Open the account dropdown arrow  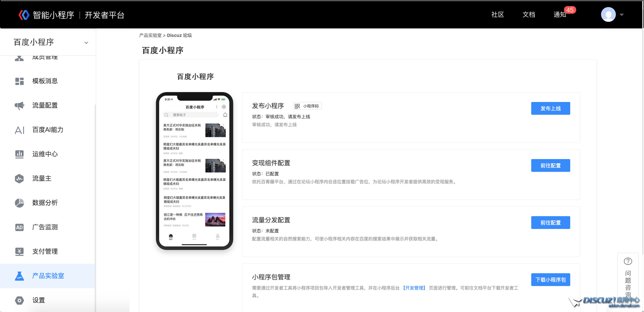coord(622,15)
